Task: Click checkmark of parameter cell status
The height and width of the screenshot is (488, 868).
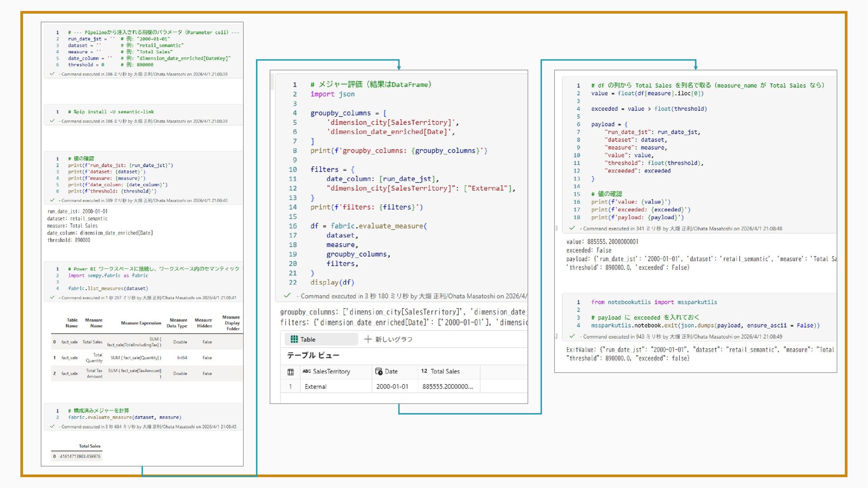Action: (x=52, y=74)
